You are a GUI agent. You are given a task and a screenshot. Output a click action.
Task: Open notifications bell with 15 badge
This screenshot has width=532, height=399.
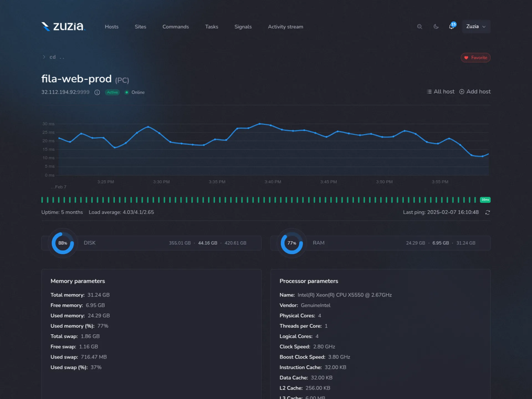pos(452,27)
